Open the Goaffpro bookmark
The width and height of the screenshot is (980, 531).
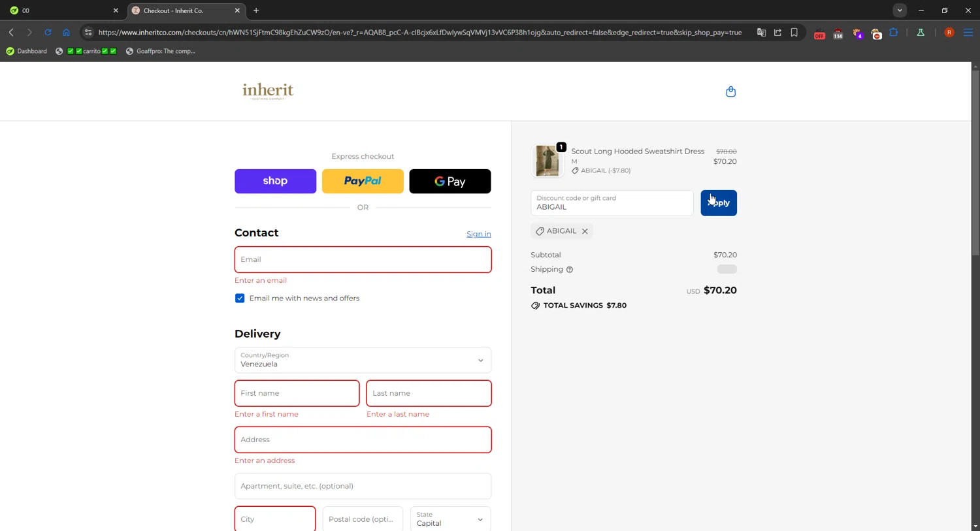point(161,51)
